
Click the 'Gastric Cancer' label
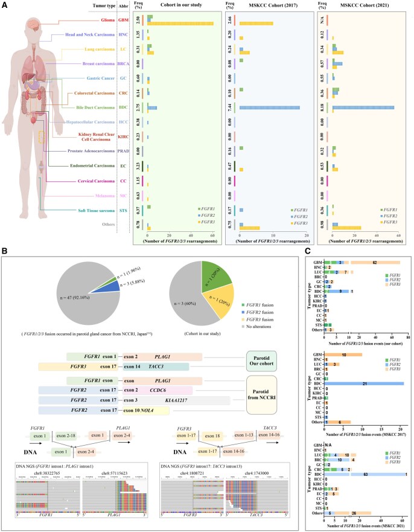[100, 78]
